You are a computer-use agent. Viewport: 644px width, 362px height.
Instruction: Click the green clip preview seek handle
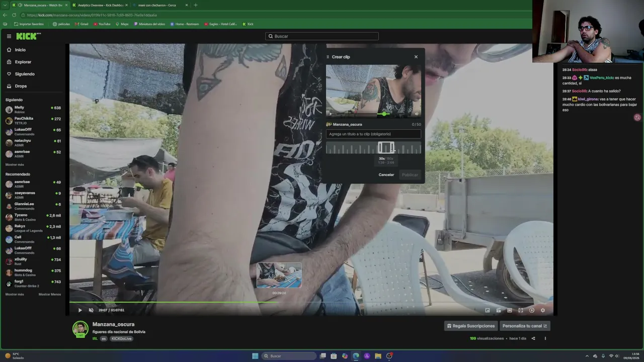[x=384, y=114]
